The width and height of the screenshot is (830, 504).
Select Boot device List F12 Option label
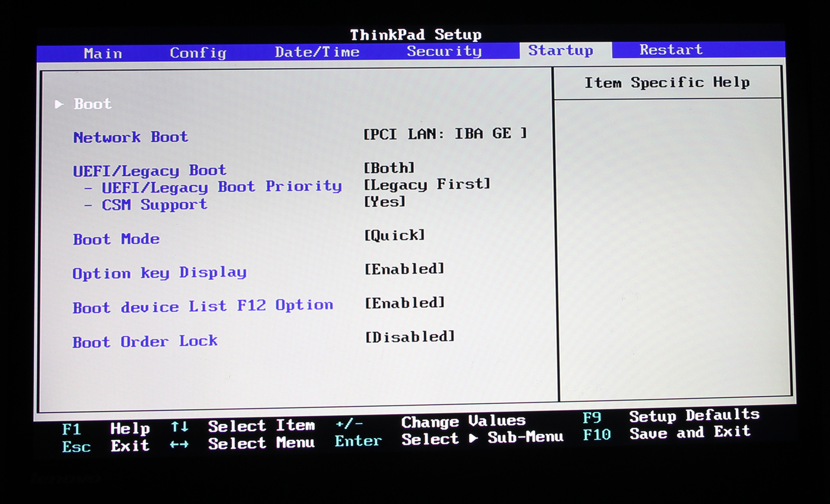pos(203,306)
